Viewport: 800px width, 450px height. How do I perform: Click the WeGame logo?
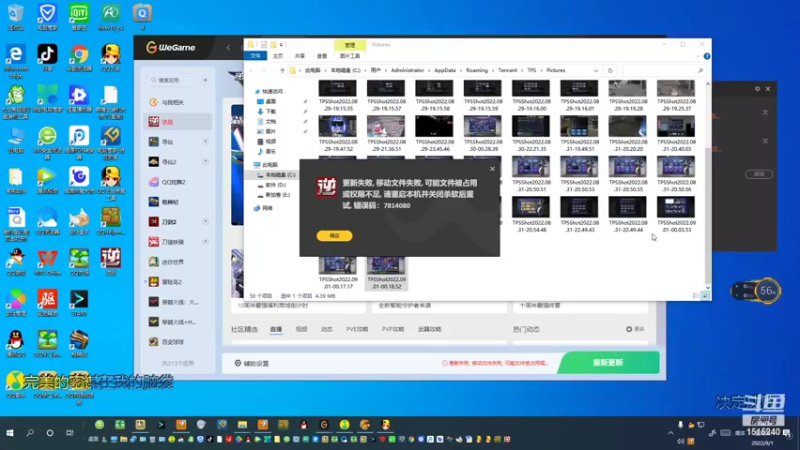tap(170, 47)
